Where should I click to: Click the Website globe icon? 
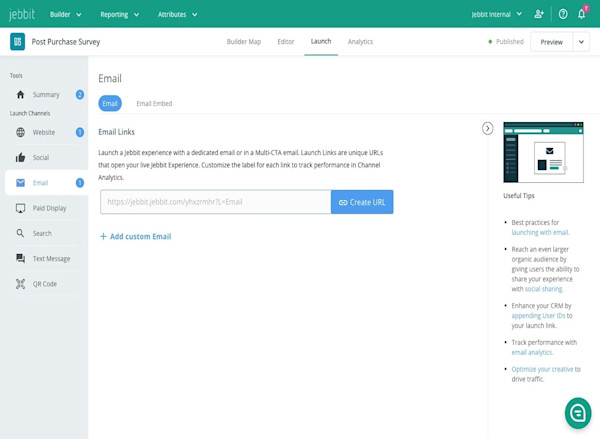[x=20, y=132]
